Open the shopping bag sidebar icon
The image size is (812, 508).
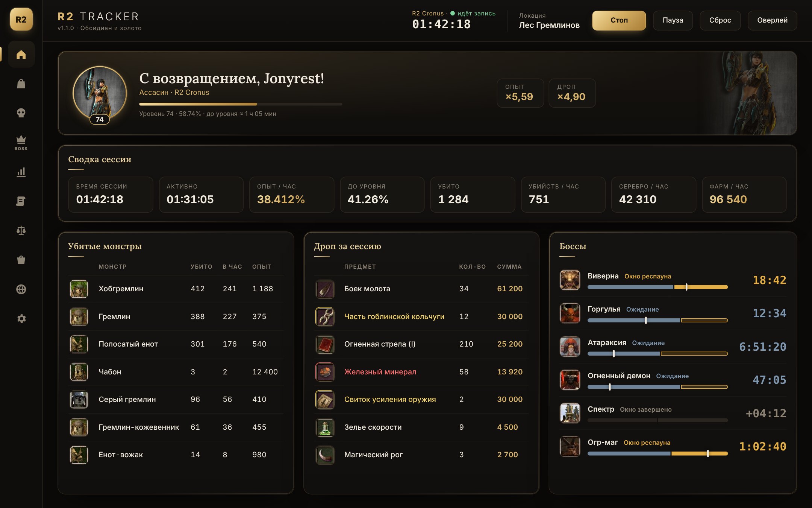21,260
